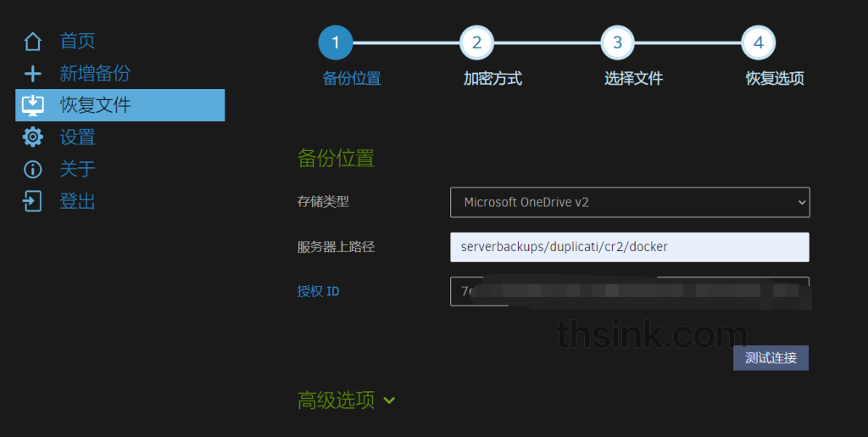The image size is (868, 437).
Task: Click the settings gear icon
Action: tap(33, 137)
